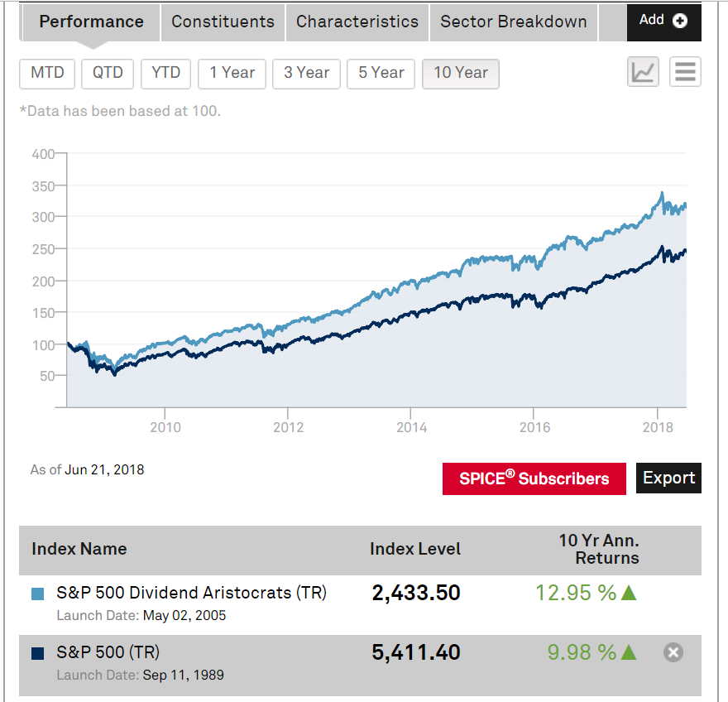
Task: Select the QTD time range
Action: 108,74
